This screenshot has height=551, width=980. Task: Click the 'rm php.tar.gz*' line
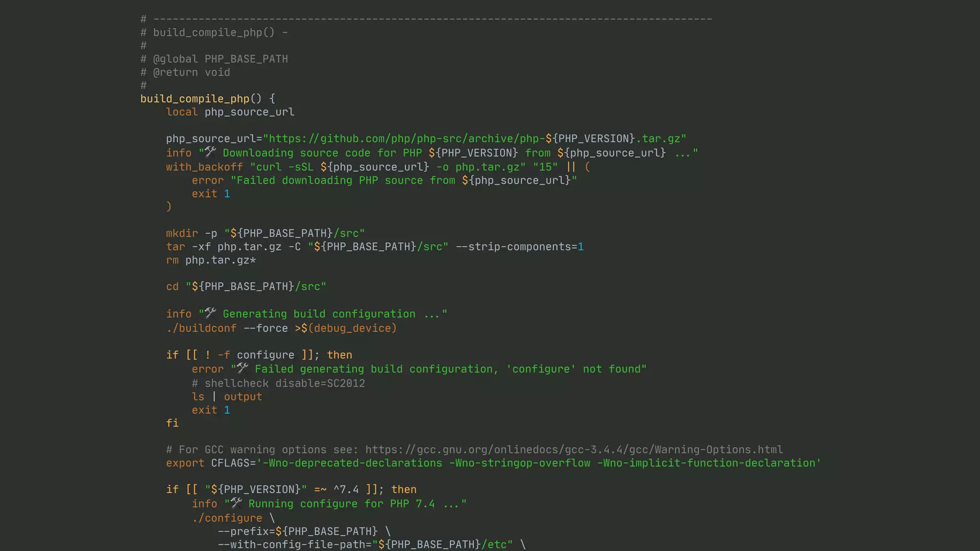(211, 260)
